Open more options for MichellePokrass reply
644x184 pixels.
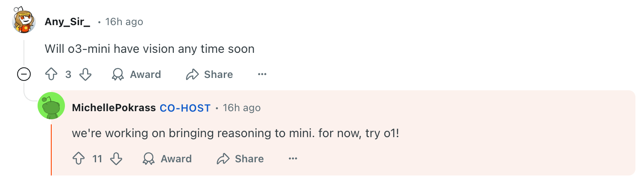pos(293,159)
